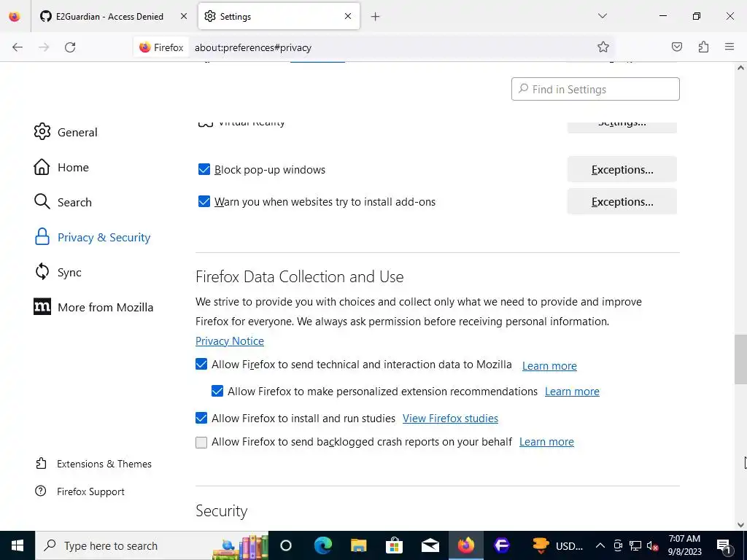Open the Firefox application menu hamburger
This screenshot has width=747, height=560.
pyautogui.click(x=729, y=47)
